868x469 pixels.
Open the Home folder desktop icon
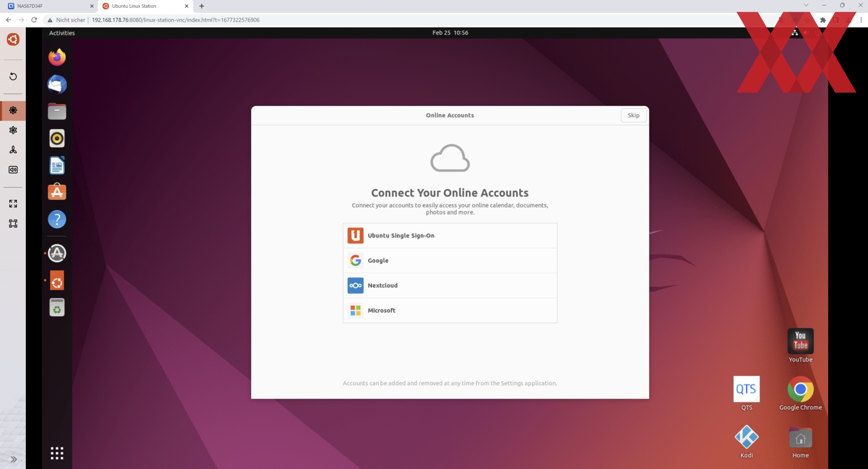coord(801,441)
